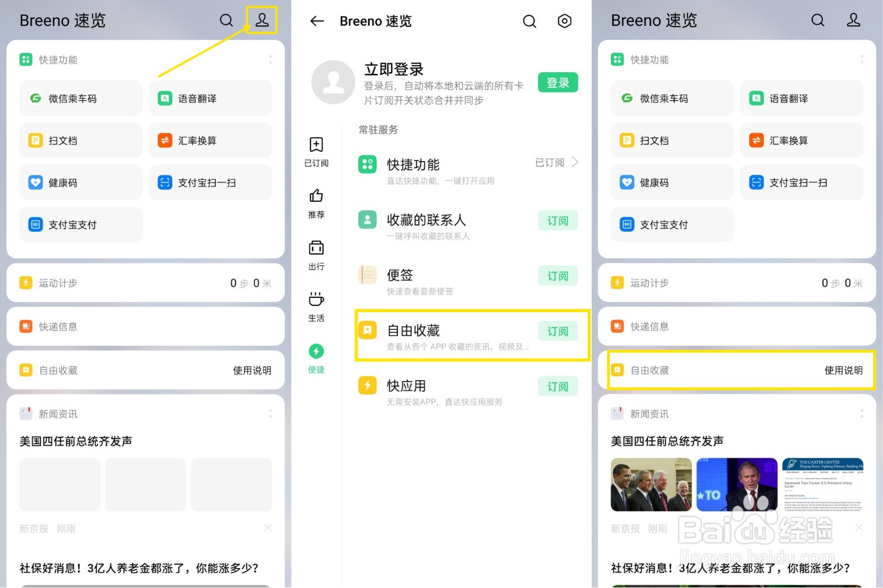Tap search icon in left Breeno screen
This screenshot has width=883, height=588.
[x=226, y=20]
